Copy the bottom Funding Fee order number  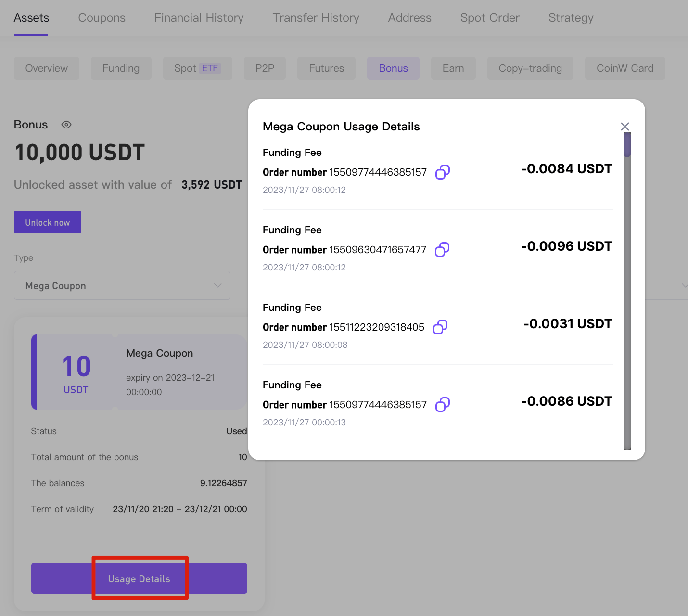443,404
